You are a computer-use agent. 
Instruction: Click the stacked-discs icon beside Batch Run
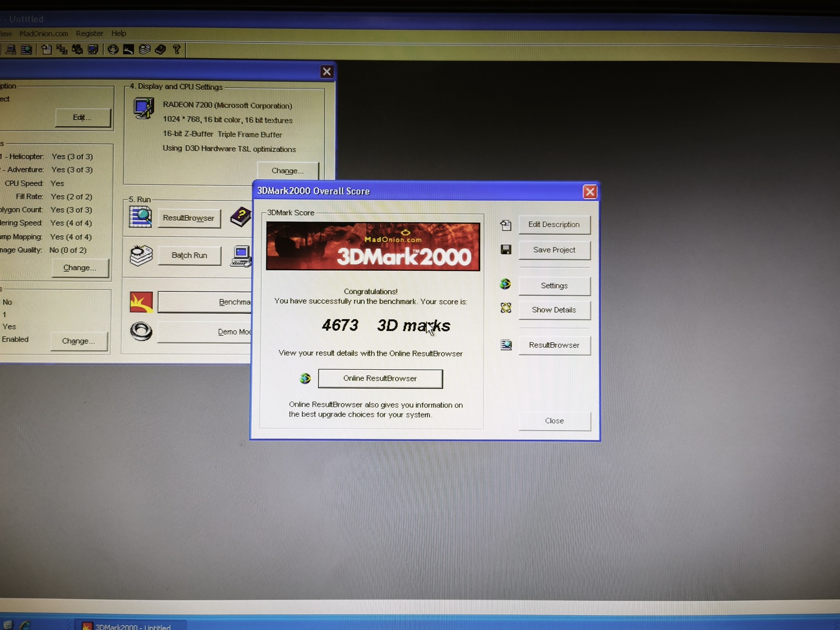[141, 255]
